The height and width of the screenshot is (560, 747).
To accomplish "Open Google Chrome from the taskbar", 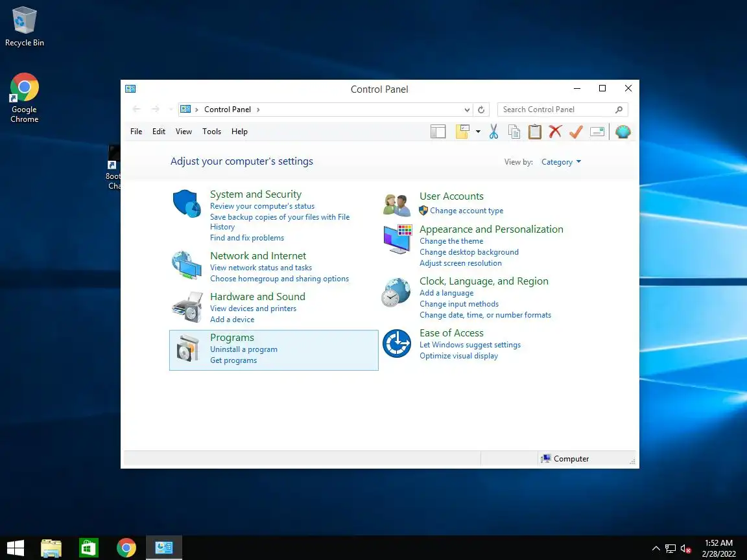I will (x=126, y=548).
